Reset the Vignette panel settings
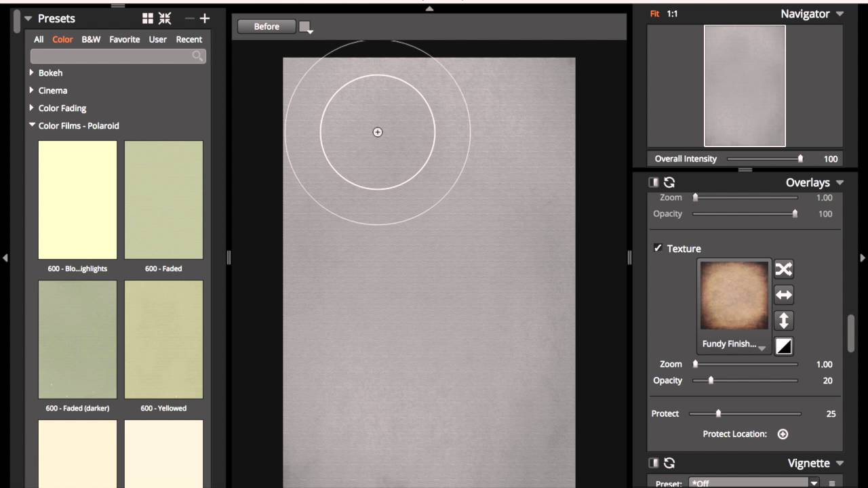The width and height of the screenshot is (868, 488). (x=669, y=463)
